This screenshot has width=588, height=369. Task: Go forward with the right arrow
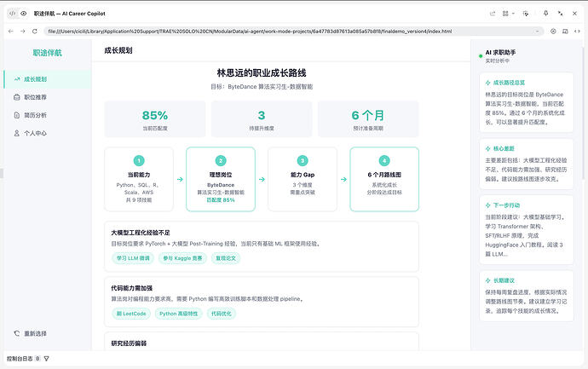coord(22,32)
